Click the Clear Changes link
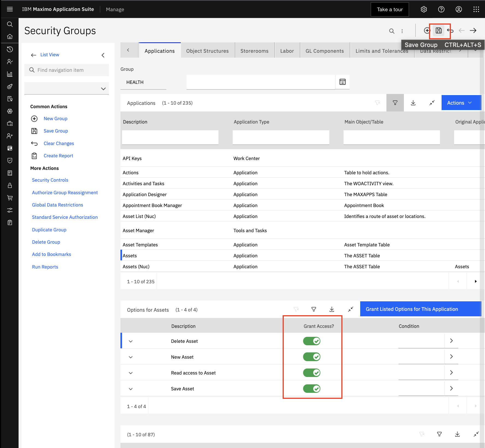 pos(59,143)
